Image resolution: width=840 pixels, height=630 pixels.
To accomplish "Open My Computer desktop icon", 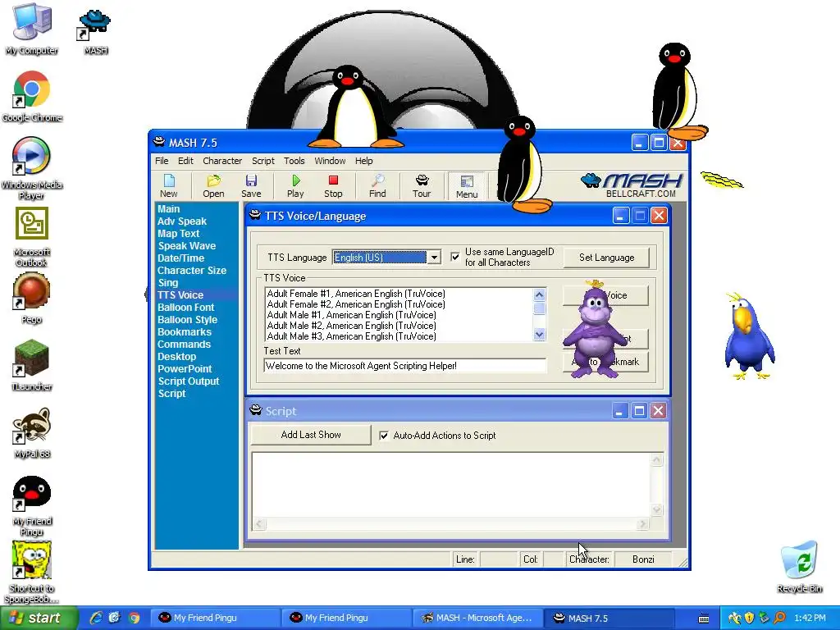I will click(32, 28).
